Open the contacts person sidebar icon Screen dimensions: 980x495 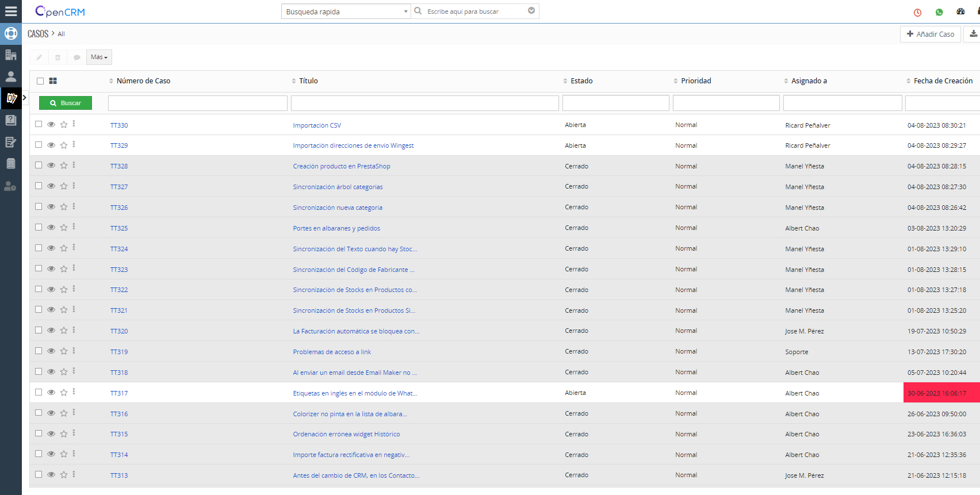coord(11,76)
